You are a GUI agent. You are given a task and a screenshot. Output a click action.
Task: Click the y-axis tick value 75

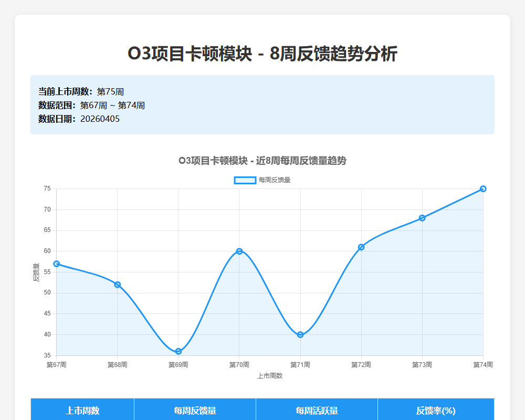coord(47,188)
